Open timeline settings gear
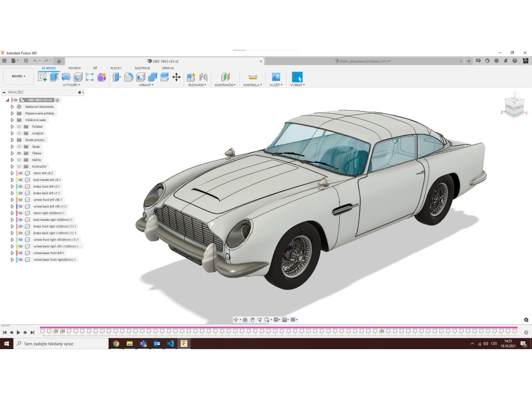Viewport: 532px width, 399px height. (526, 332)
